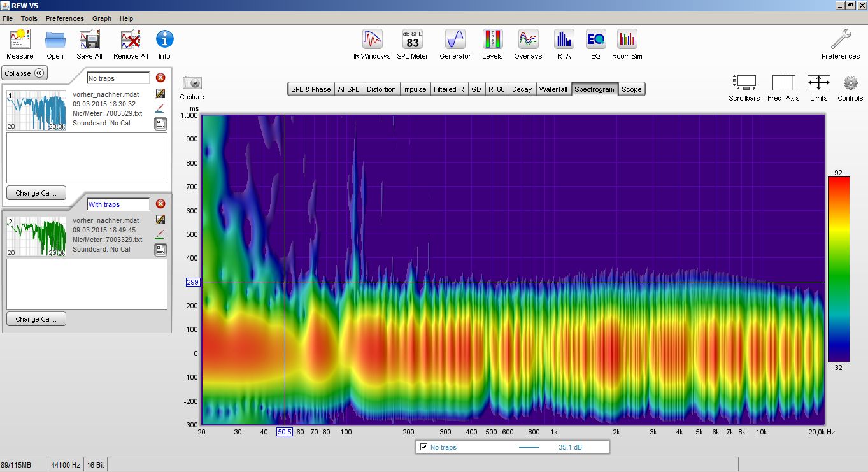
Task: Click the 92 to 32 colour scale bar
Action: point(838,269)
